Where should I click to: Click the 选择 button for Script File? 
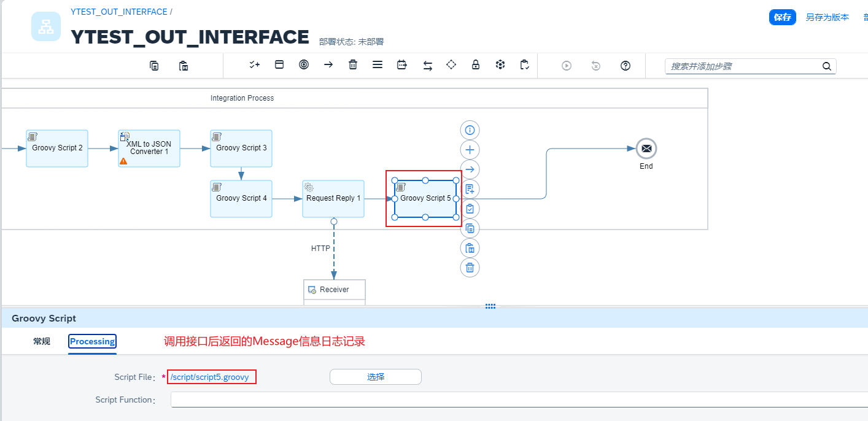pyautogui.click(x=375, y=377)
